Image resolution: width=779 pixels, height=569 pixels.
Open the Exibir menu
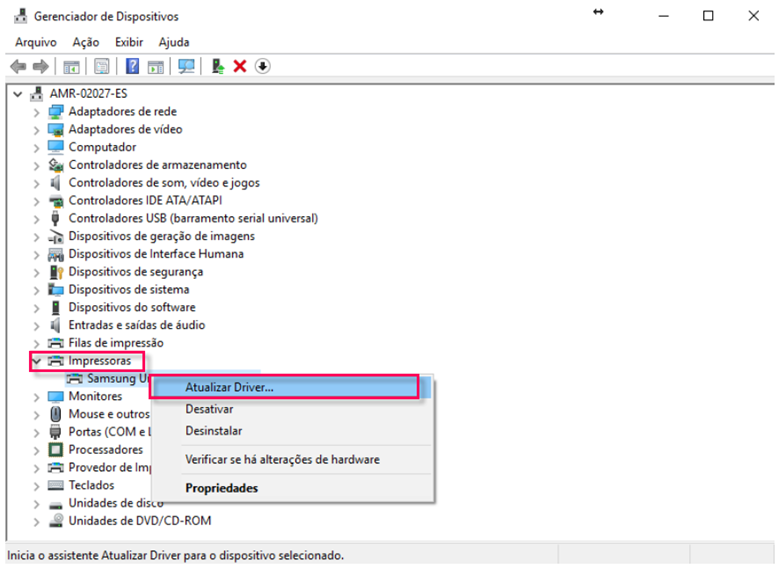click(129, 42)
